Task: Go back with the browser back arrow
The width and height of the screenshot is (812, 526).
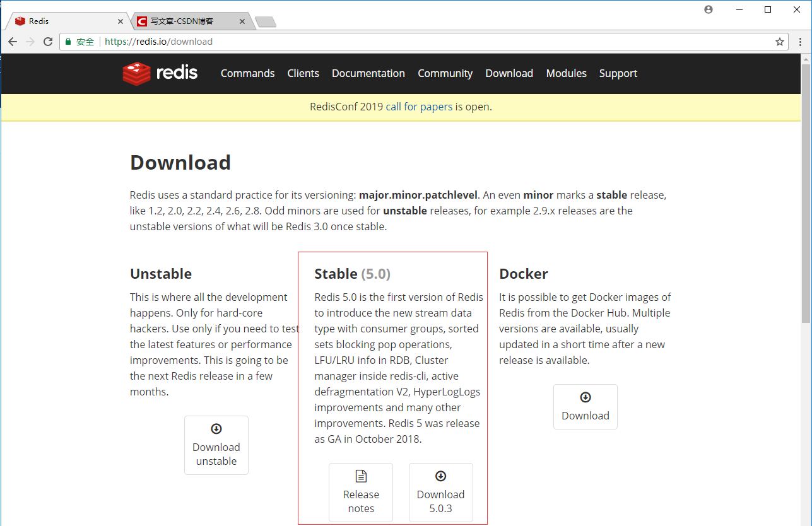Action: point(13,42)
